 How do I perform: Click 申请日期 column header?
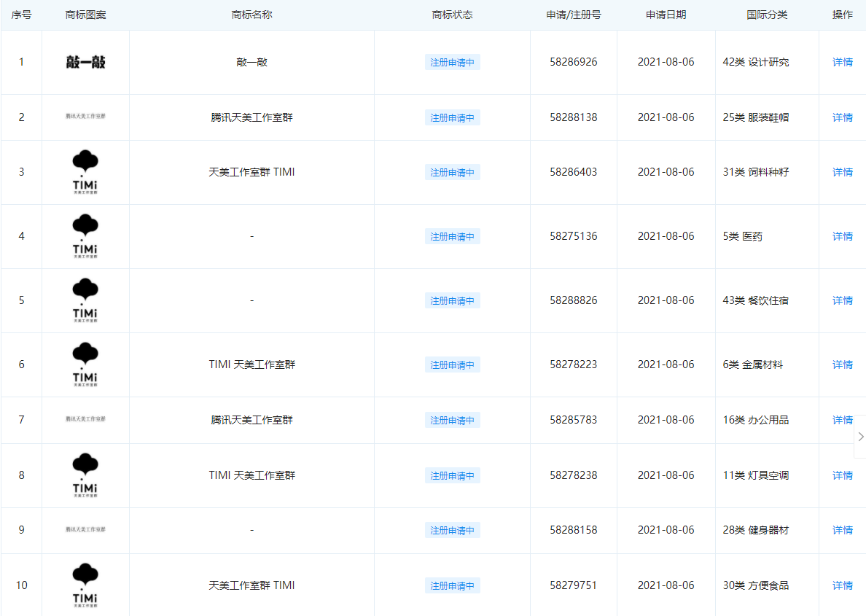coord(666,15)
